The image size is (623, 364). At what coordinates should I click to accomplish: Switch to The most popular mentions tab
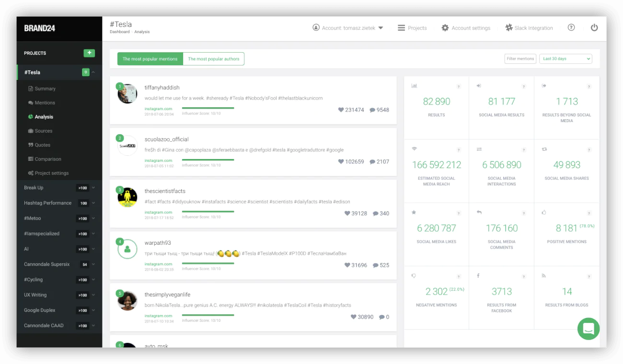pos(150,59)
